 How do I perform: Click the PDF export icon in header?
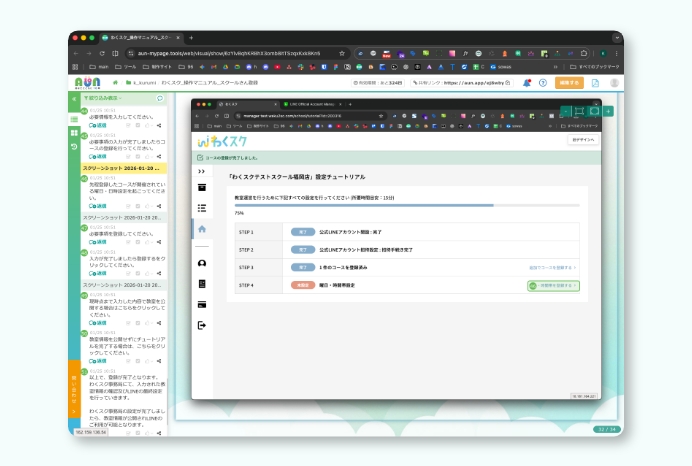pyautogui.click(x=594, y=83)
